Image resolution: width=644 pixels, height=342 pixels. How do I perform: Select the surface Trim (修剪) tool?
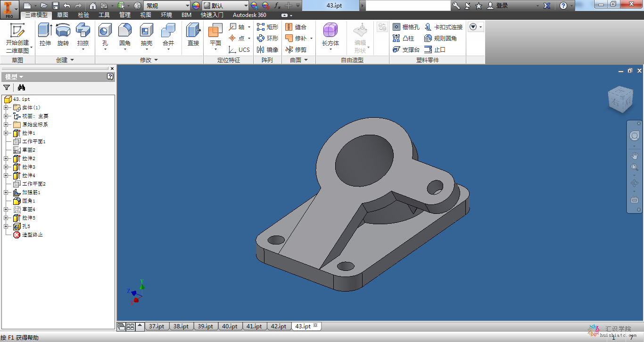[296, 49]
